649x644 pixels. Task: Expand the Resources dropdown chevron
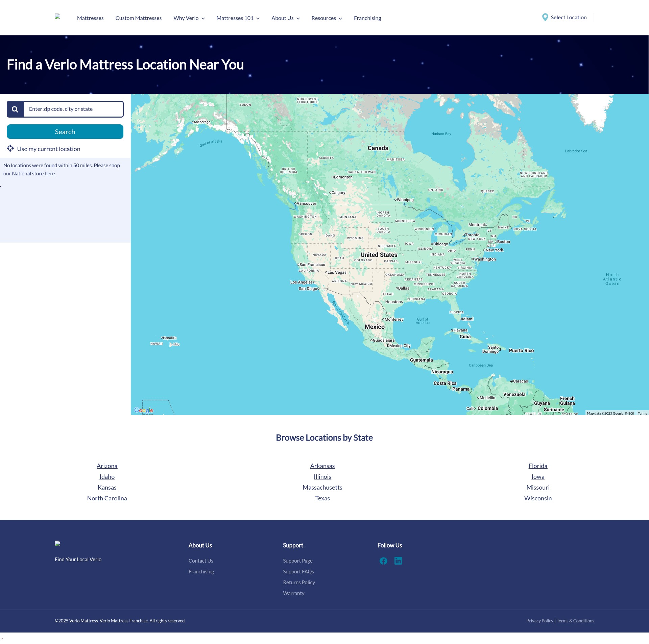tap(340, 19)
